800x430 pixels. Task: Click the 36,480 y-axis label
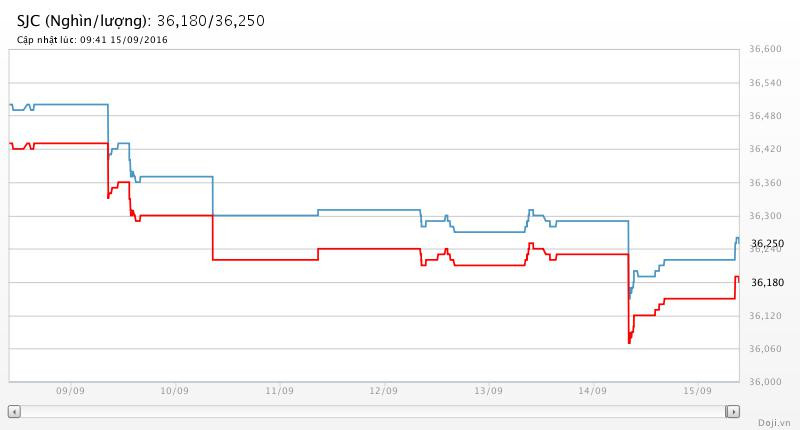(x=765, y=116)
